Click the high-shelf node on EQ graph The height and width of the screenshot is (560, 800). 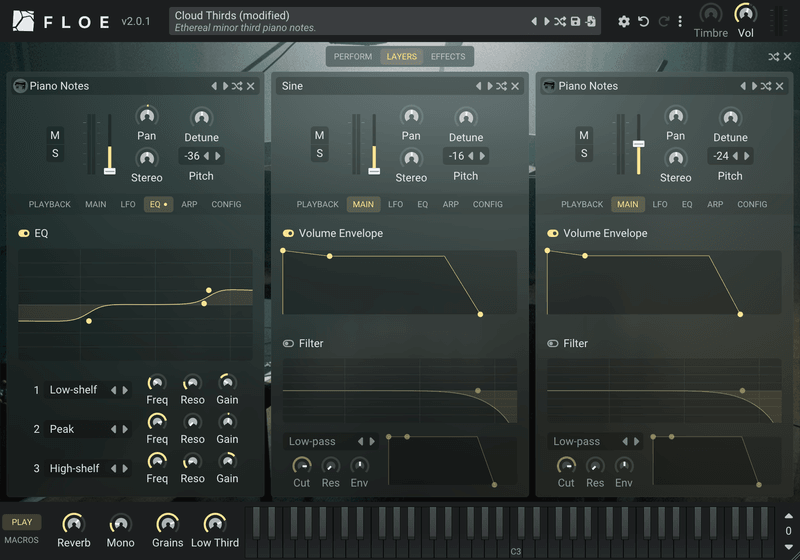point(209,290)
